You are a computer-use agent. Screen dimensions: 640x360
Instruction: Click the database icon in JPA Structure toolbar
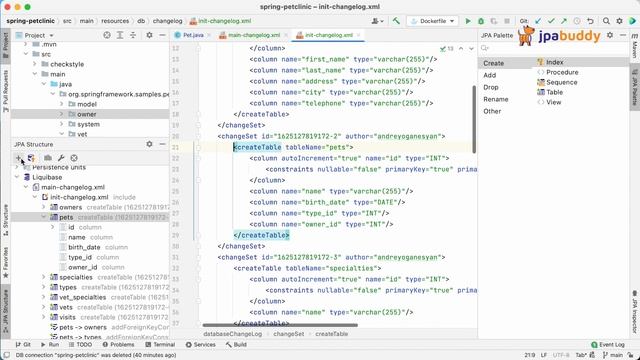(x=31, y=158)
